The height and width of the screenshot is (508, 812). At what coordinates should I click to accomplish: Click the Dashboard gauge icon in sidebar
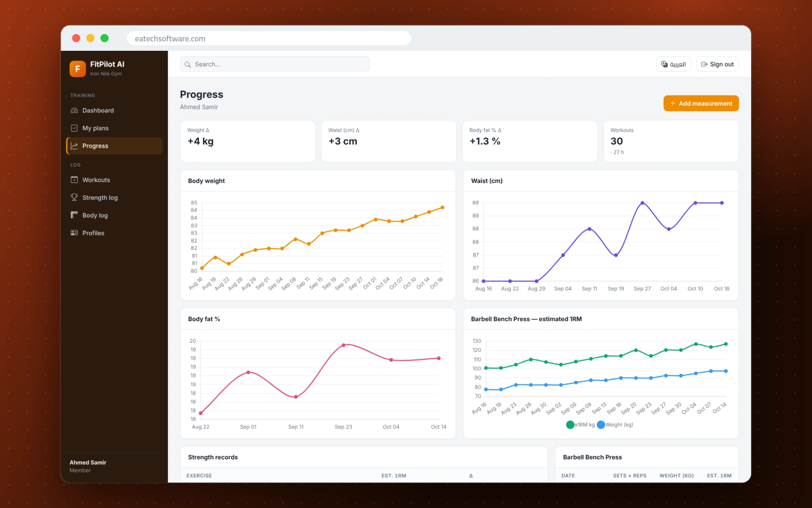[x=74, y=110]
